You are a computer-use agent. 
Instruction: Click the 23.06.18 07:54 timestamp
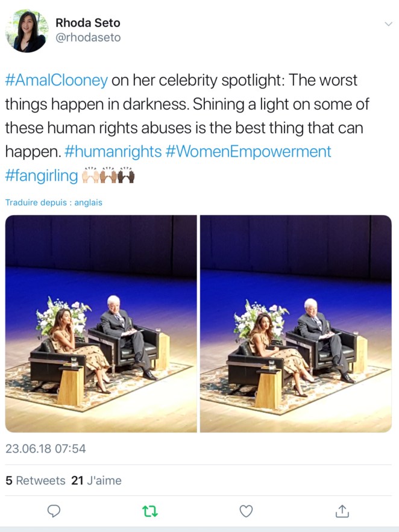[45, 448]
